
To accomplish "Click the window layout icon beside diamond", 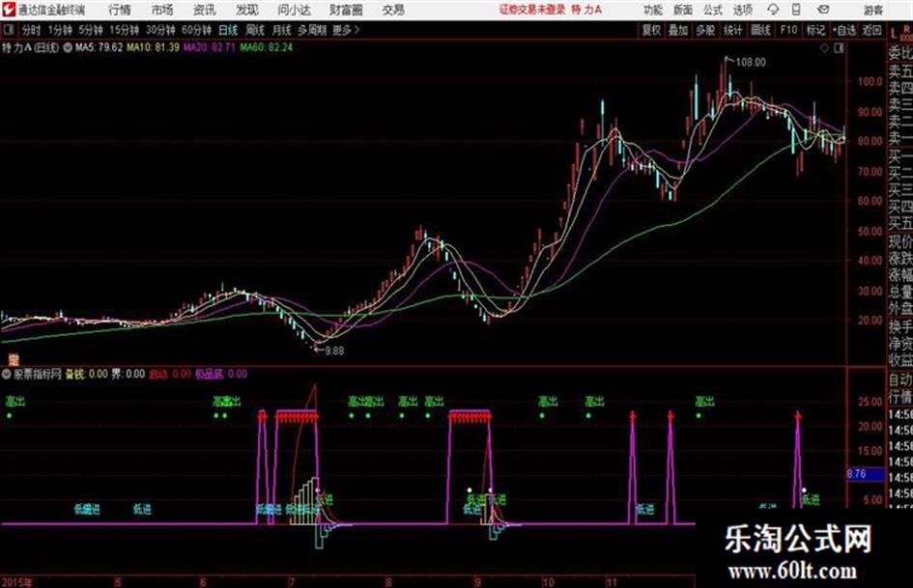I will [839, 48].
